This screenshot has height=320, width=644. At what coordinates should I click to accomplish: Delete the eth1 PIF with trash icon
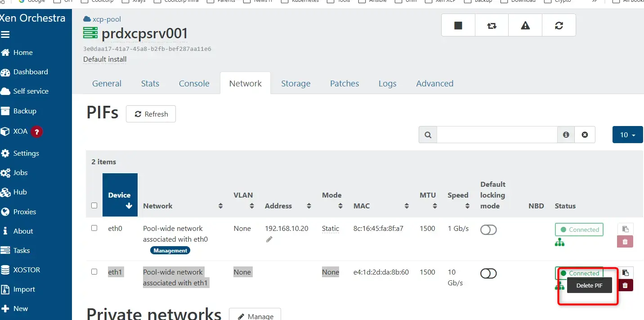625,285
